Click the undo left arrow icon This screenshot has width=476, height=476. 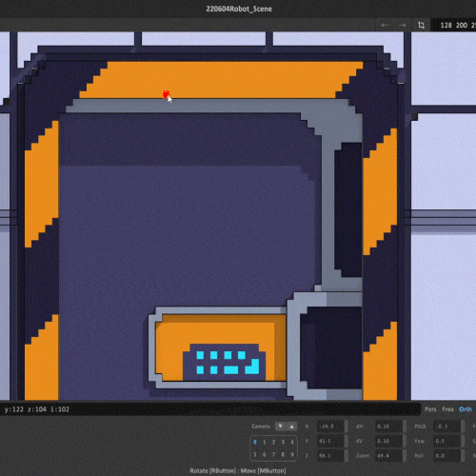[385, 25]
